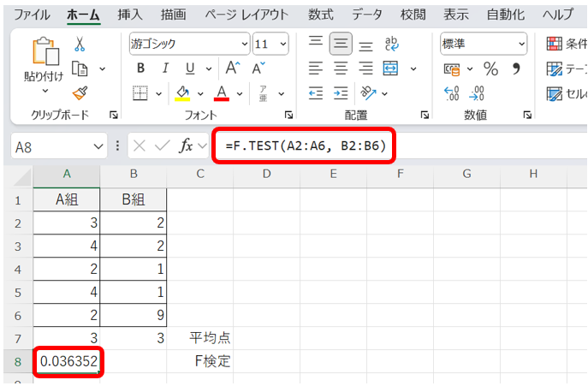Expand the copy options arrow
Image resolution: width=588 pixels, height=386 pixels.
point(103,68)
